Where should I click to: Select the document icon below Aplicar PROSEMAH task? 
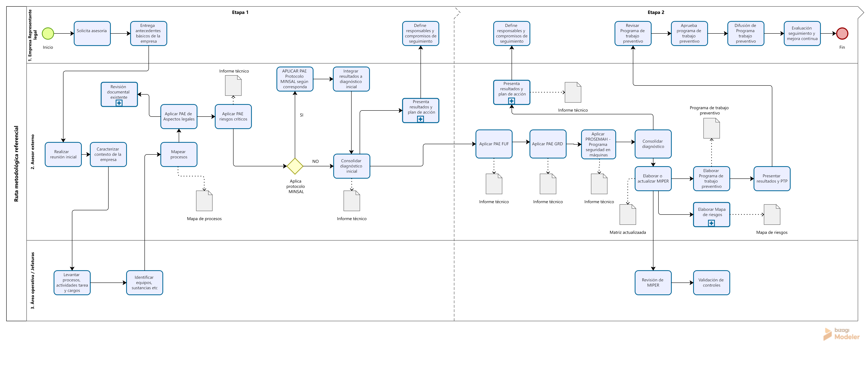tap(599, 184)
